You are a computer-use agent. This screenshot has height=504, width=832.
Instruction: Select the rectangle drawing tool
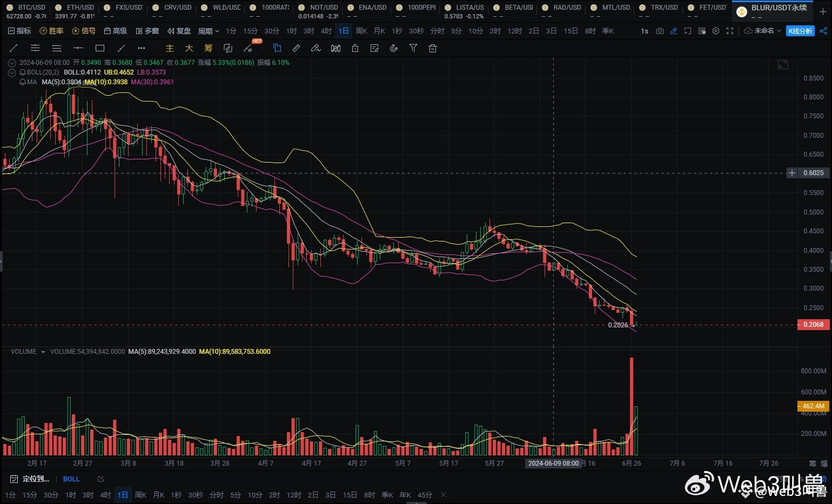click(x=100, y=48)
